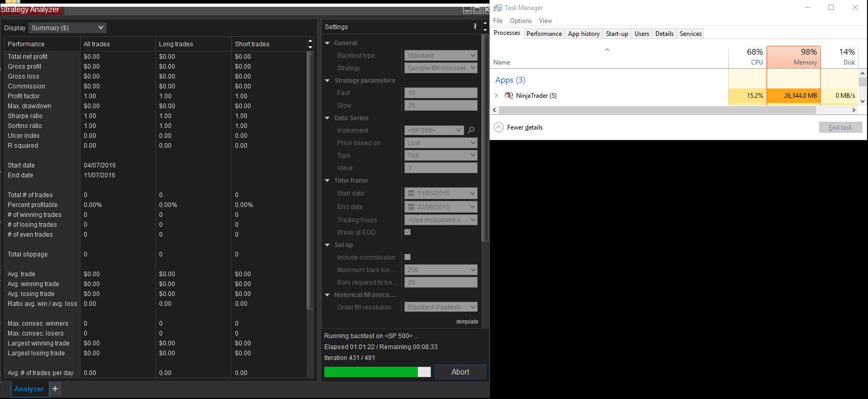Enable the Include commission checkbox

tap(407, 257)
